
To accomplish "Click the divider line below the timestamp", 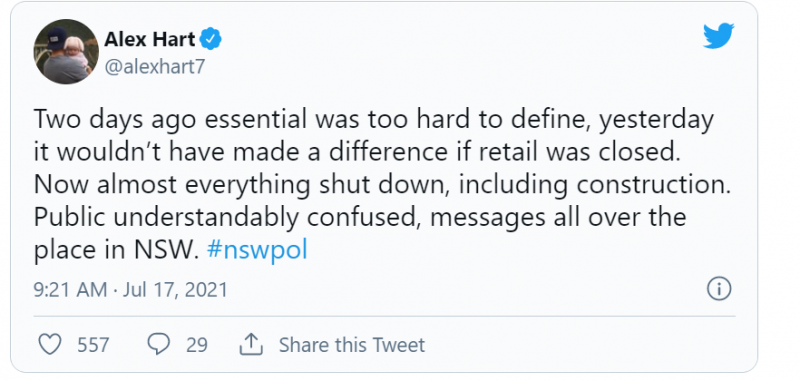I will (384, 316).
